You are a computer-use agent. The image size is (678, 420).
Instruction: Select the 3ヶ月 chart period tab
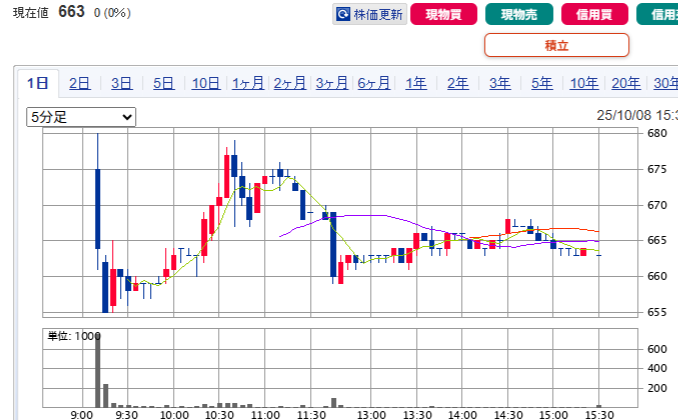point(332,83)
